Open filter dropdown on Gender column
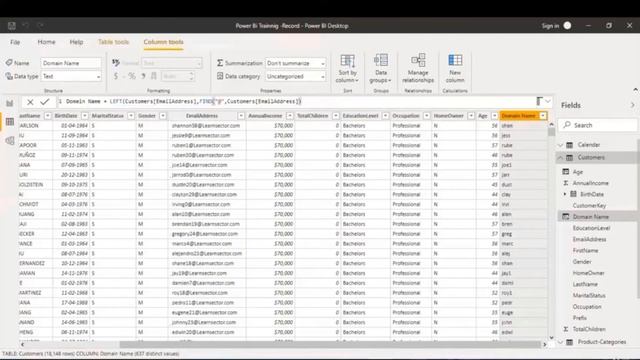The height and width of the screenshot is (360, 640). pyautogui.click(x=162, y=116)
